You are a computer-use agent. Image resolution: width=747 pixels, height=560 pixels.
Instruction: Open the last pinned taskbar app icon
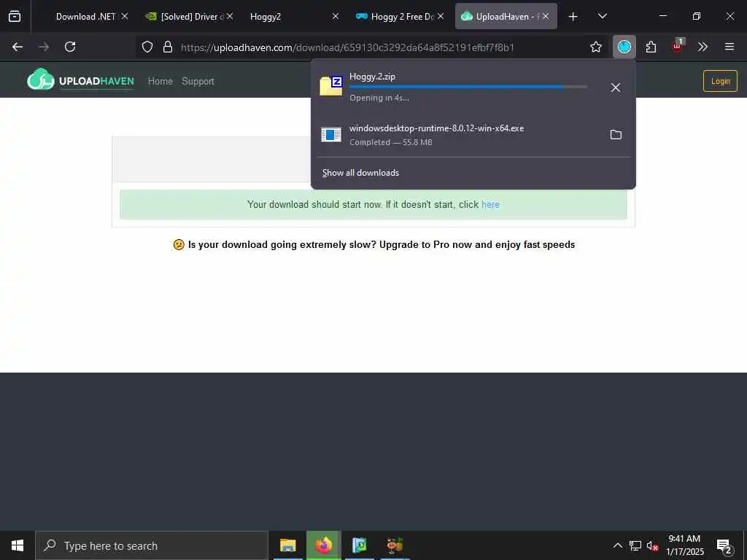395,545
